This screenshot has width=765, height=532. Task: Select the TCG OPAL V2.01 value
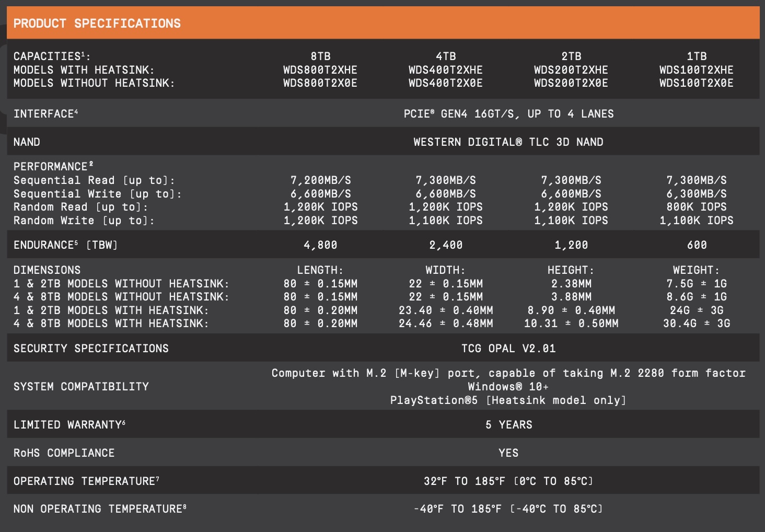[508, 349]
